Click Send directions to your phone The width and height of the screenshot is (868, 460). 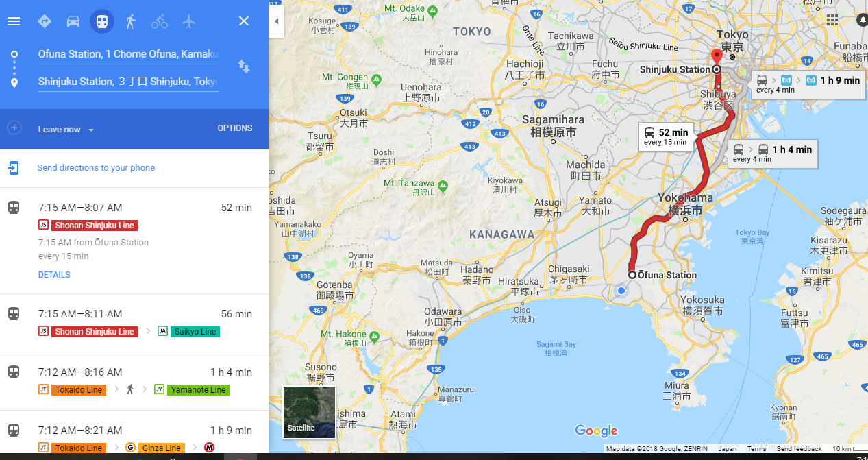point(96,168)
